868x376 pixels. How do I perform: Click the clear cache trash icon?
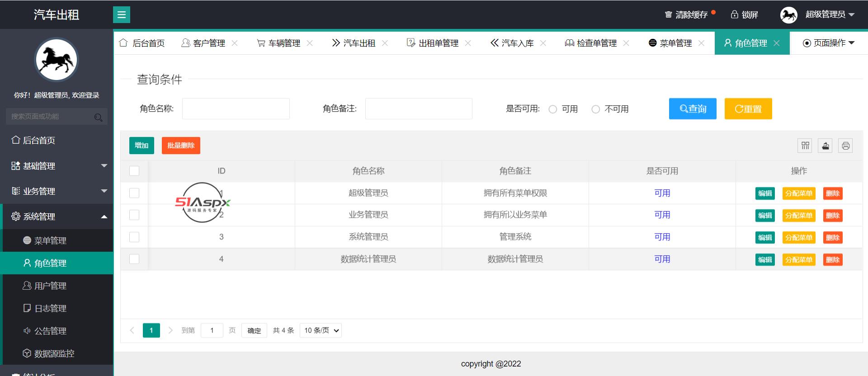tap(668, 14)
